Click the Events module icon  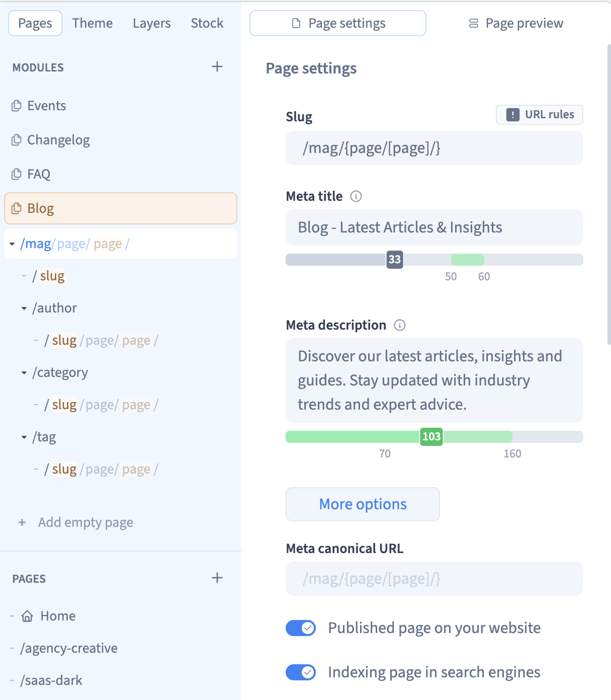pyautogui.click(x=16, y=106)
